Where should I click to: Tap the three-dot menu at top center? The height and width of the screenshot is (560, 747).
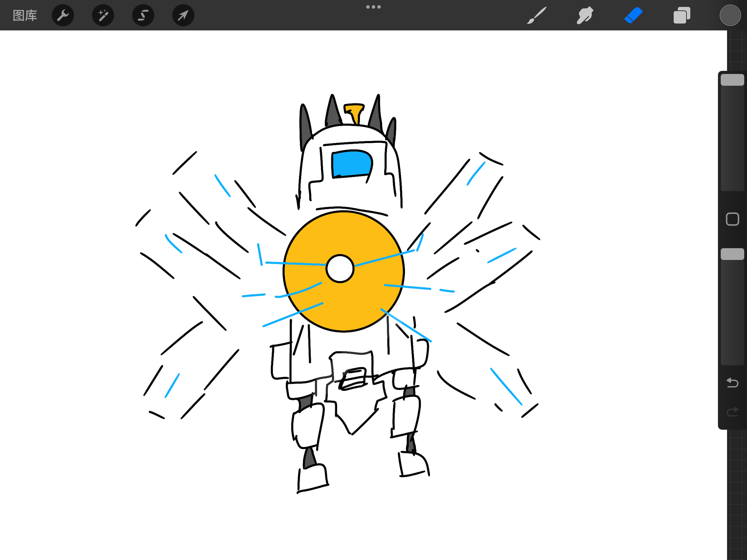tap(373, 7)
